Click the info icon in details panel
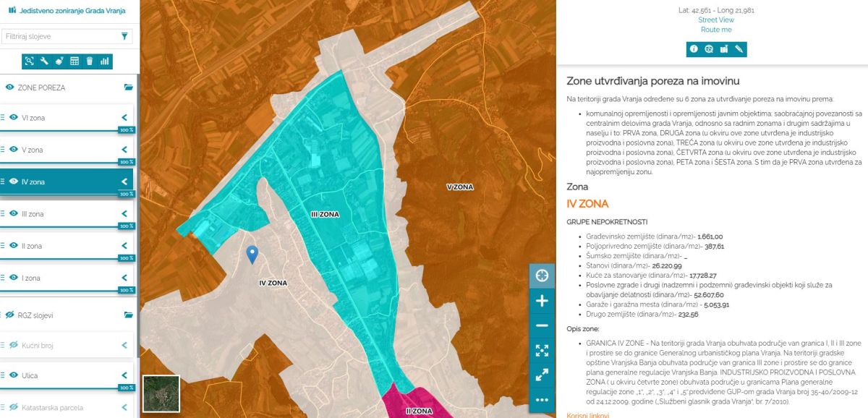The image size is (868, 418). point(694,49)
